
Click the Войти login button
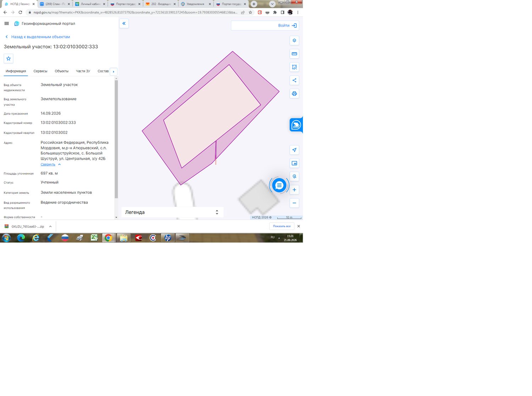click(x=287, y=26)
